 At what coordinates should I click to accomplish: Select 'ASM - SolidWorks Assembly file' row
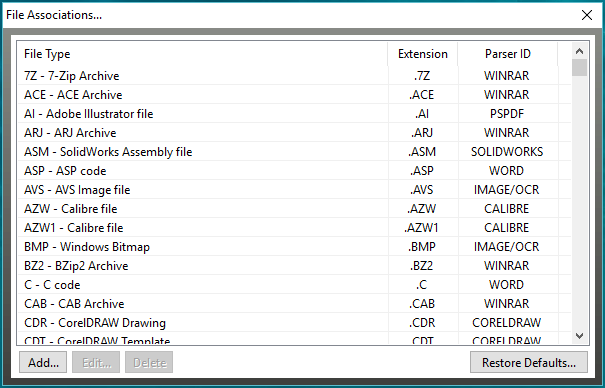294,152
